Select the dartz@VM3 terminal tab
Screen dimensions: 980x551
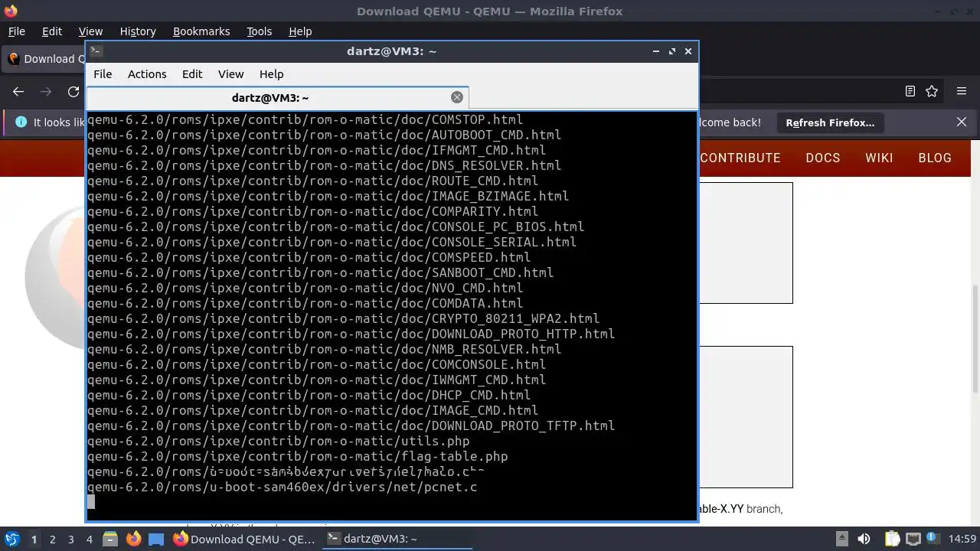pos(277,98)
